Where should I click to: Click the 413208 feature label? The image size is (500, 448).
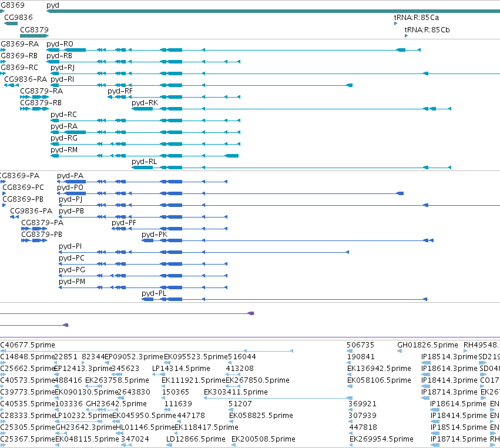pos(240,369)
